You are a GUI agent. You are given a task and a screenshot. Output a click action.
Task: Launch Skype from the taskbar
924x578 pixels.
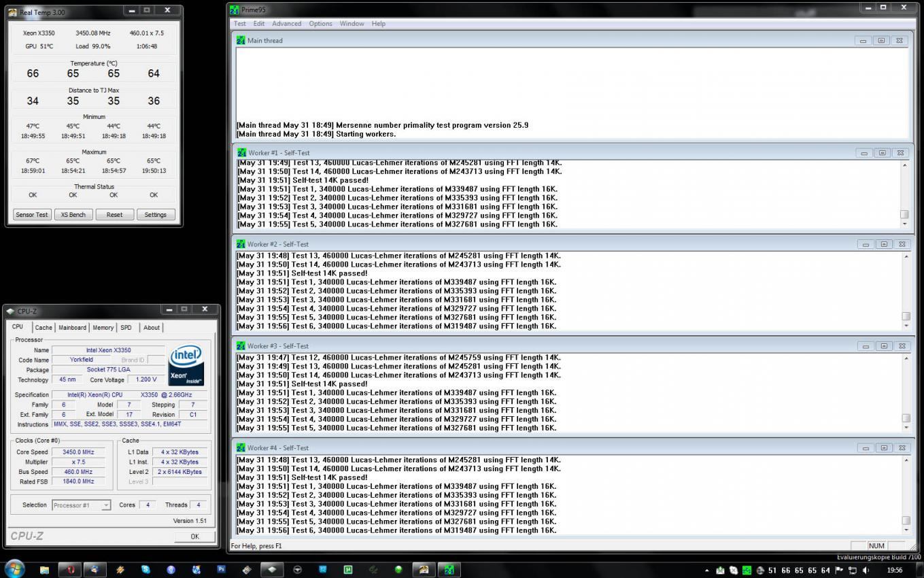coord(146,570)
